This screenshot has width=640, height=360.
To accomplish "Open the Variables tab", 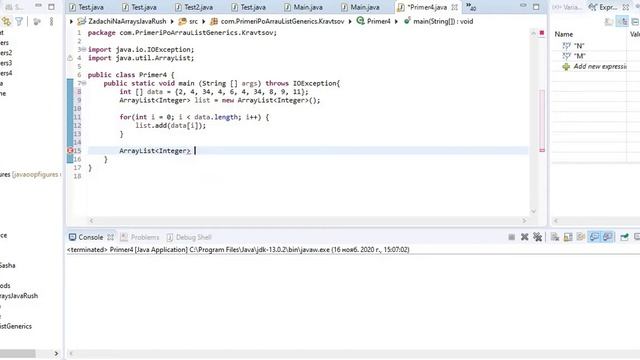I will pyautogui.click(x=567, y=7).
